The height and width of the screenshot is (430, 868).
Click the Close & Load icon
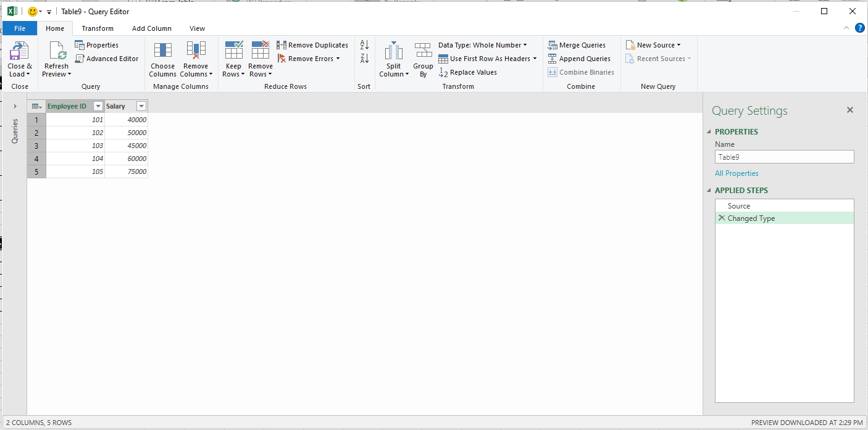[x=19, y=51]
